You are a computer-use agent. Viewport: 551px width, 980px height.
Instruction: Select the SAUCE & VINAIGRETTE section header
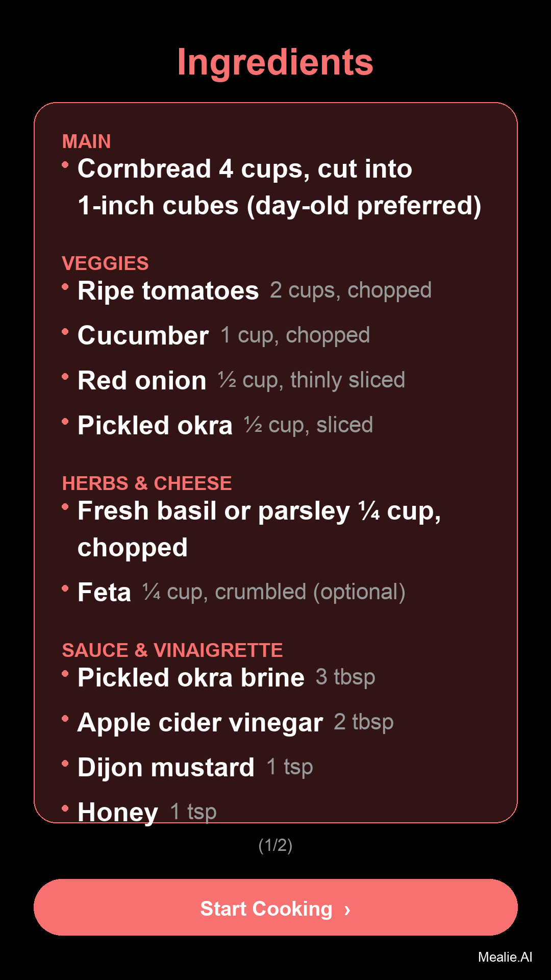[172, 650]
